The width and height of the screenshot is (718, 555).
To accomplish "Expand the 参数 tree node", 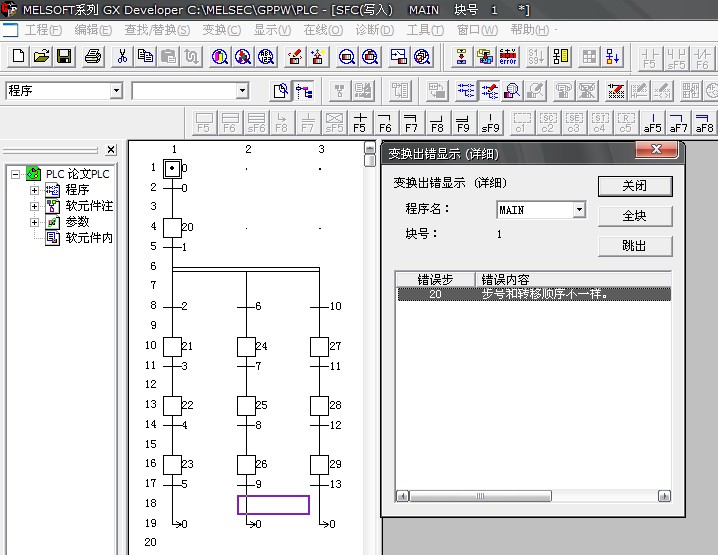I will point(35,222).
